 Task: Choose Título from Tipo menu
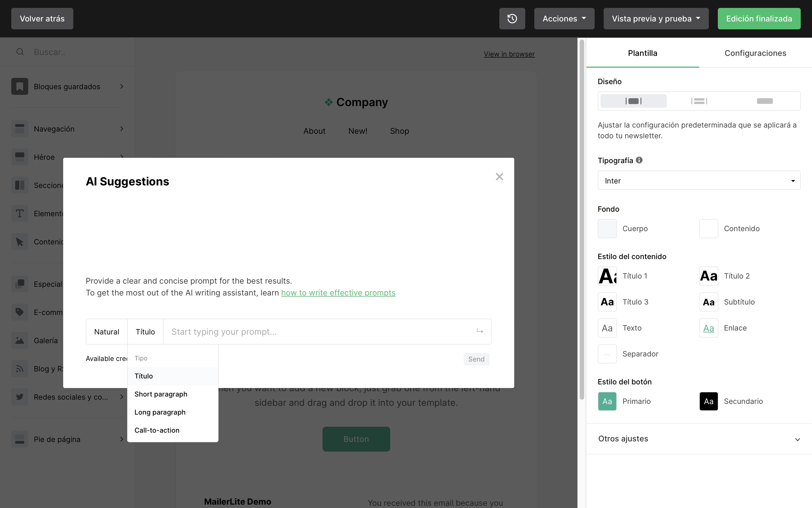point(173,376)
